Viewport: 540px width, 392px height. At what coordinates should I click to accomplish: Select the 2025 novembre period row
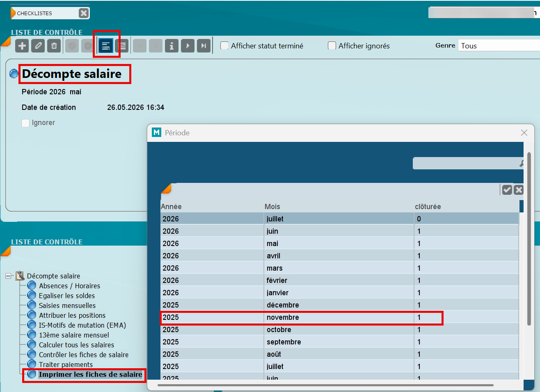point(339,317)
